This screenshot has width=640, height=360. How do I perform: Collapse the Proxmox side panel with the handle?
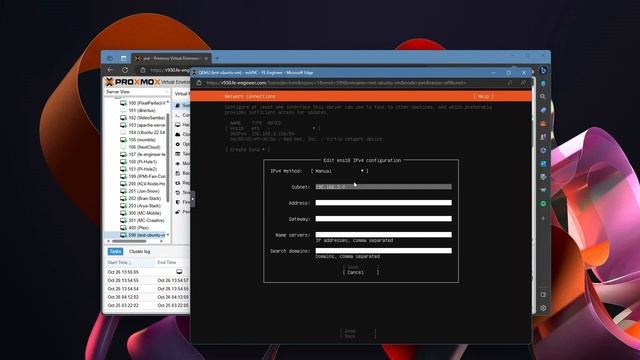click(x=193, y=199)
